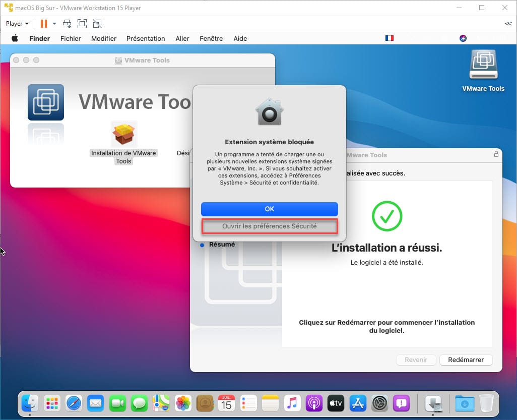
Task: Toggle Unity mode in VMware Player toolbar
Action: pos(97,24)
